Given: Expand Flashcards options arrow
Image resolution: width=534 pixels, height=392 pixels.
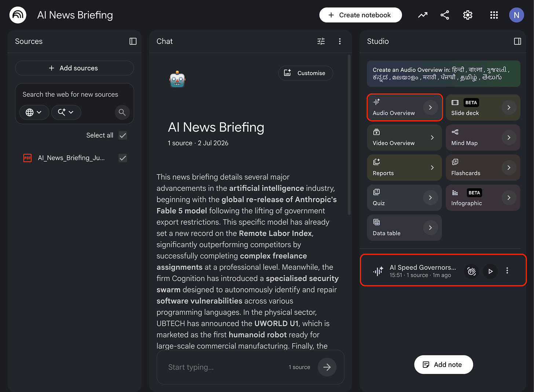Looking at the screenshot, I should 509,168.
